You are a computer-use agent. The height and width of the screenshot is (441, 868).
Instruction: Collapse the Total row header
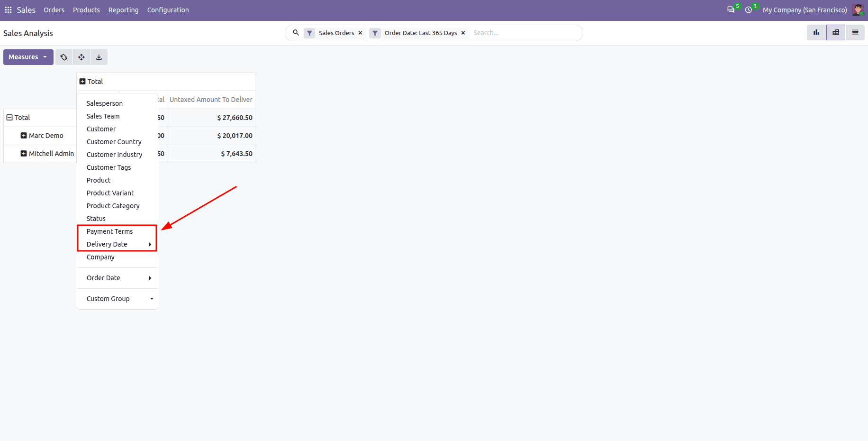tap(9, 118)
